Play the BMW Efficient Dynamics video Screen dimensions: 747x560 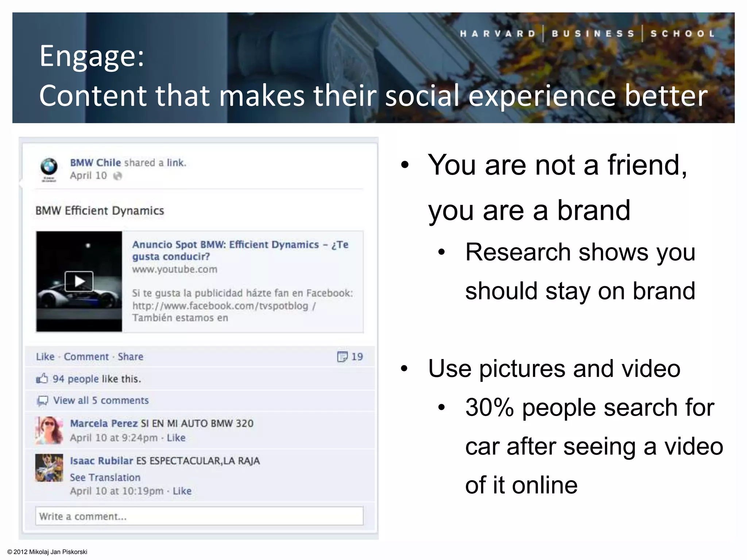pyautogui.click(x=79, y=281)
